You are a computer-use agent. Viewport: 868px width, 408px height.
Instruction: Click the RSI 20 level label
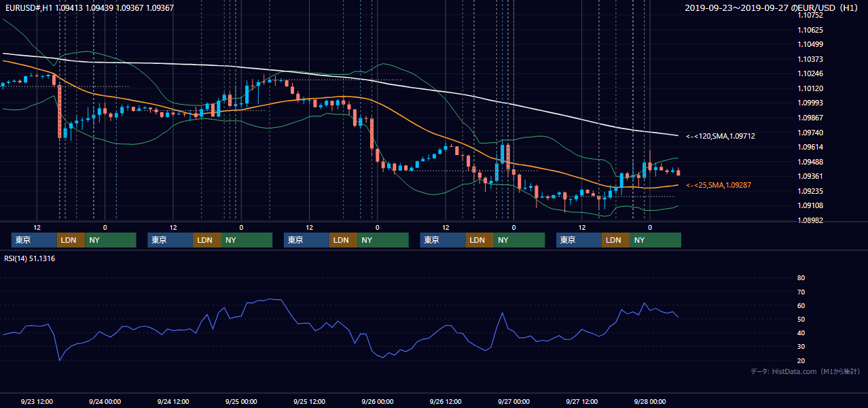(801, 360)
